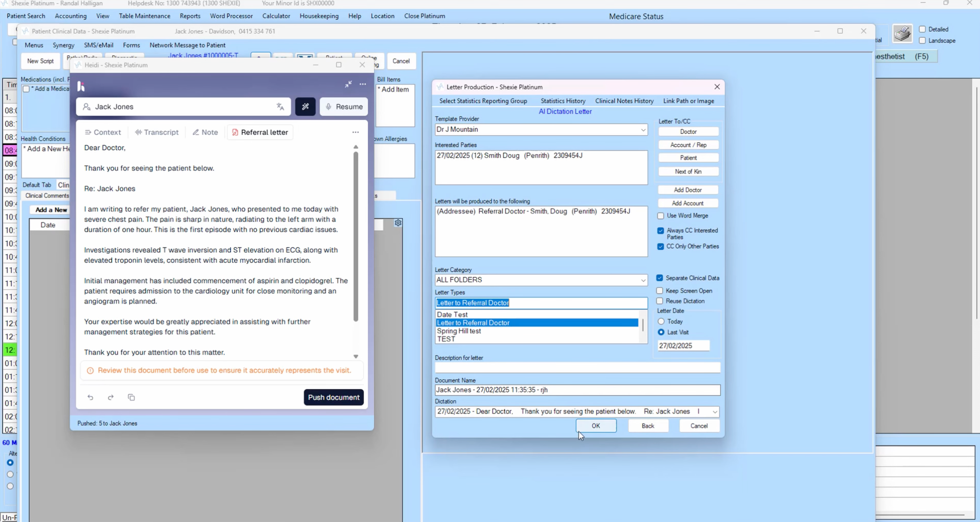This screenshot has height=522, width=980.
Task: Redo the last edit in Heidi
Action: coord(111,397)
